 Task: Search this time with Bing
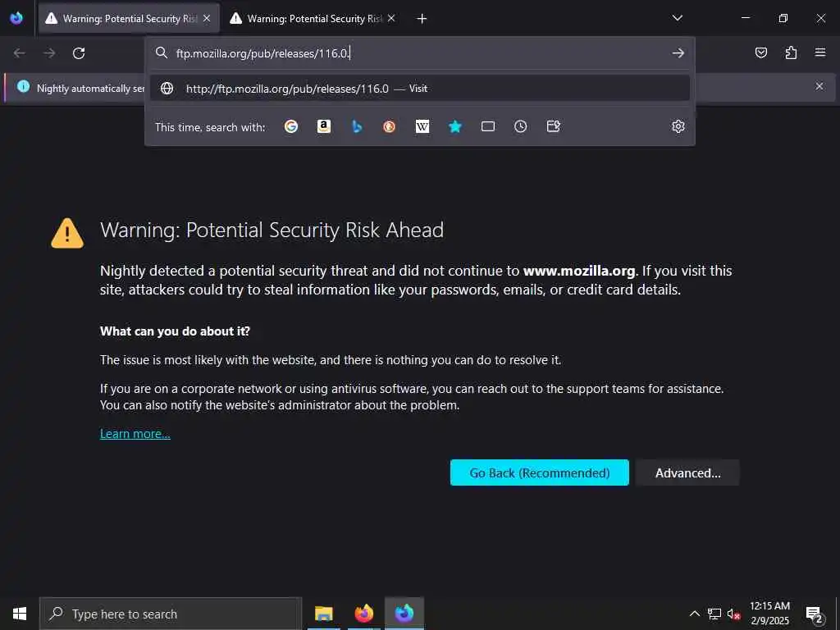357,126
